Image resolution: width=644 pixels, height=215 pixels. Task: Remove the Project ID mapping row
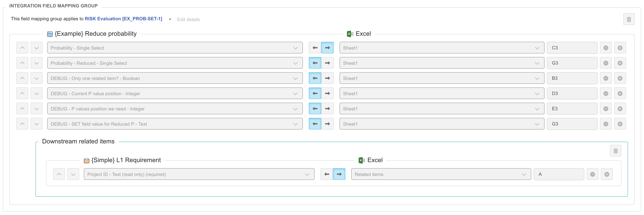tap(593, 174)
